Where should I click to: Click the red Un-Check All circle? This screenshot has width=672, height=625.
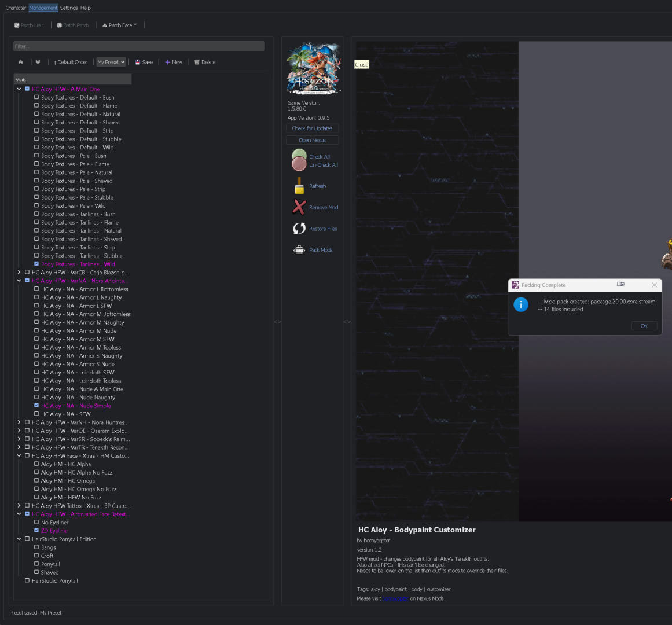coord(299,164)
